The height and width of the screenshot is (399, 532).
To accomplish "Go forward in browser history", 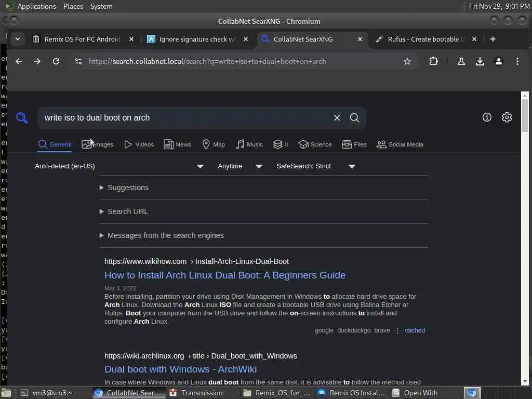I will 37,61.
